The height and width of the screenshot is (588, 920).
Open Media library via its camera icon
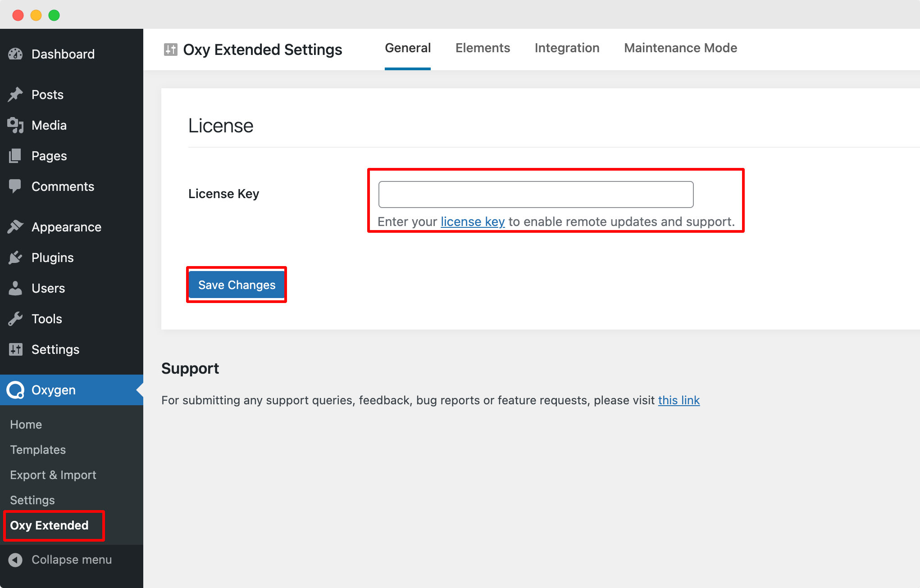tap(15, 125)
